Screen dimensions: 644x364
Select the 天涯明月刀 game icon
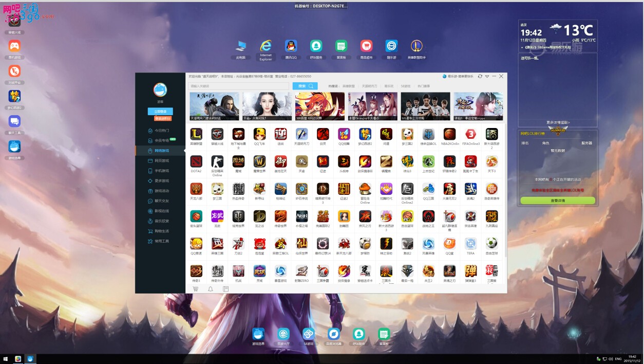tap(302, 134)
